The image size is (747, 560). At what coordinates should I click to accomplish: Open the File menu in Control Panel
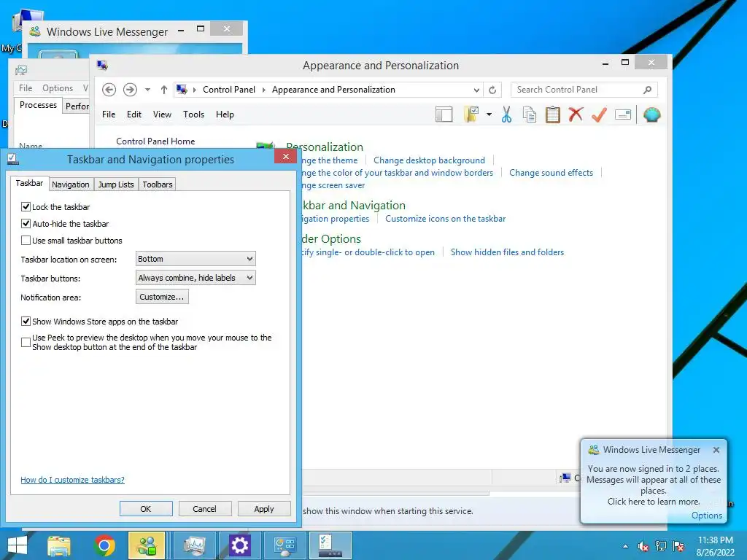point(109,114)
